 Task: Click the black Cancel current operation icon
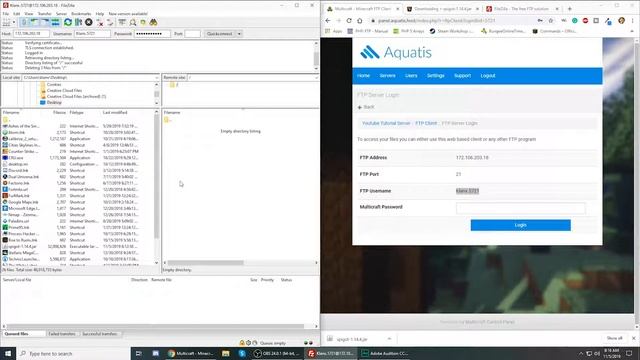pyautogui.click(x=89, y=22)
